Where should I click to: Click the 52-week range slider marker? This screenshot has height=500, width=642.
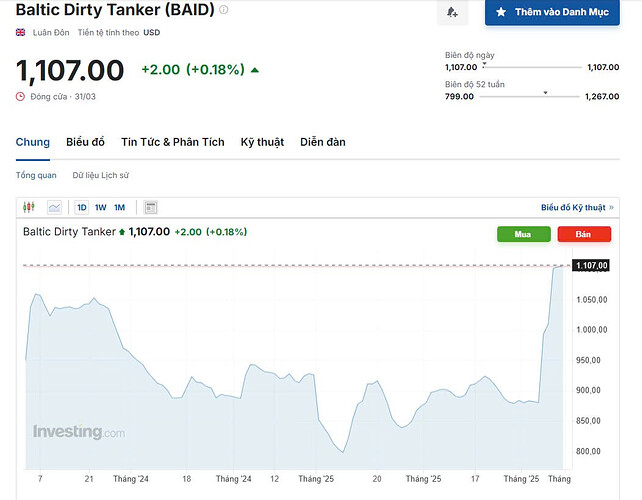click(545, 92)
